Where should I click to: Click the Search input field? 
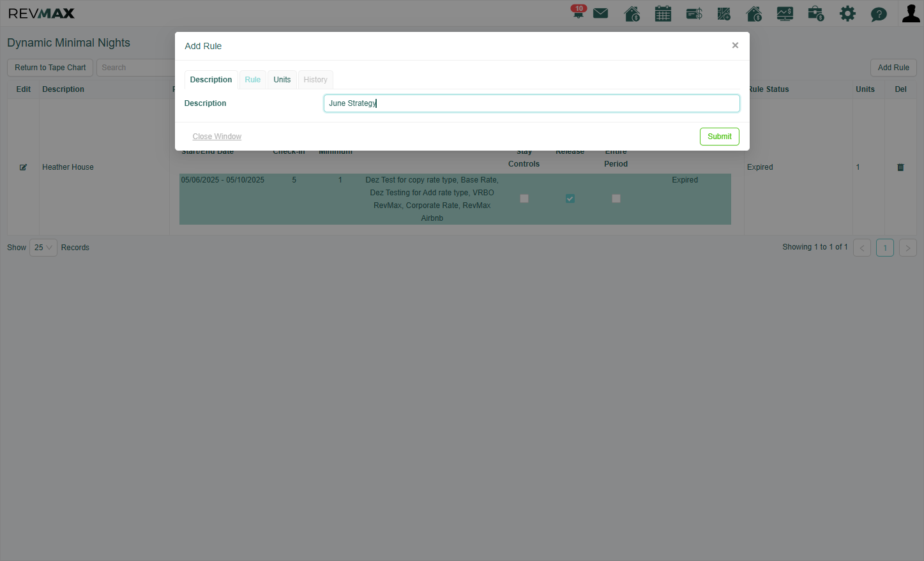pos(135,68)
